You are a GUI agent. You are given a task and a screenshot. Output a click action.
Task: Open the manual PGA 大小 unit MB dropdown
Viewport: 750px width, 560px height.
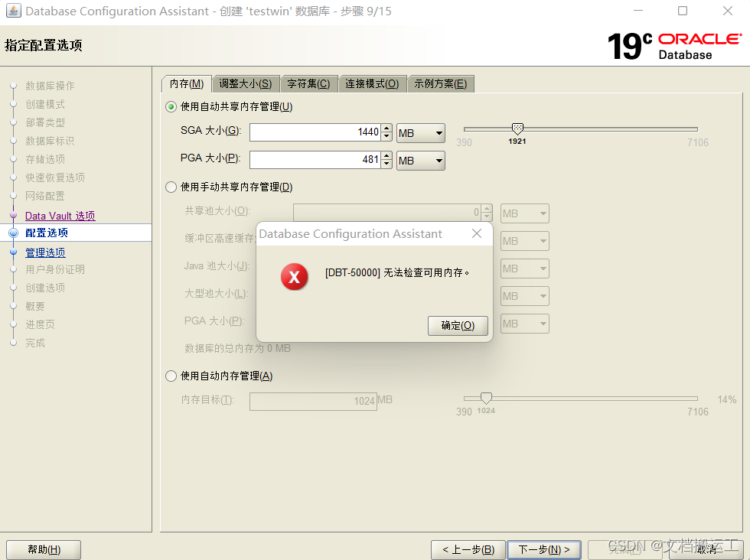coord(525,324)
